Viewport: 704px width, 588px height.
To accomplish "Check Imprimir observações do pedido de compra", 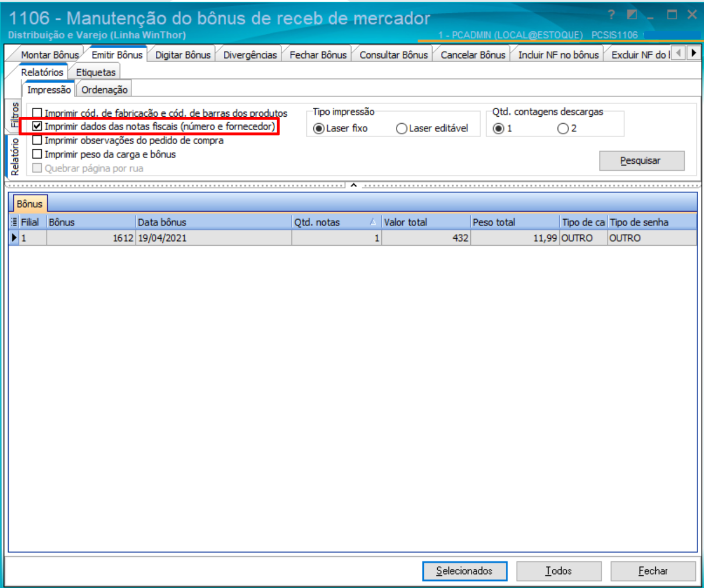I will (37, 140).
